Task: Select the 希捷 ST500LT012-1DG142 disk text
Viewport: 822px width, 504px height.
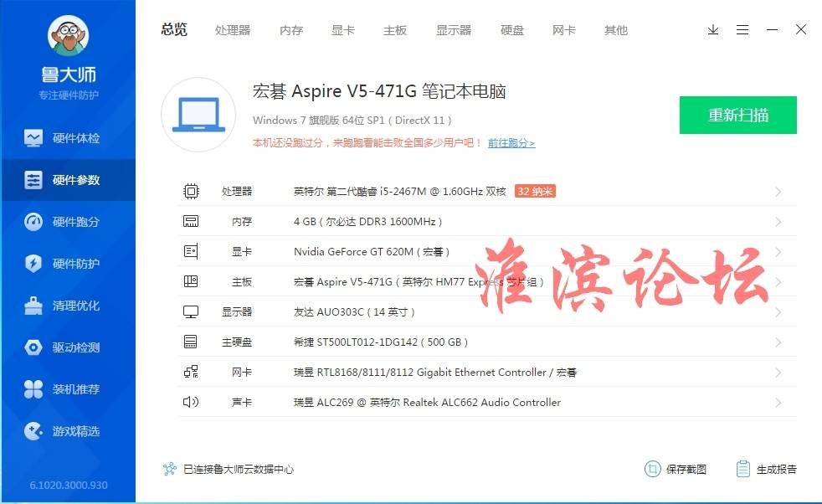Action: pos(381,342)
